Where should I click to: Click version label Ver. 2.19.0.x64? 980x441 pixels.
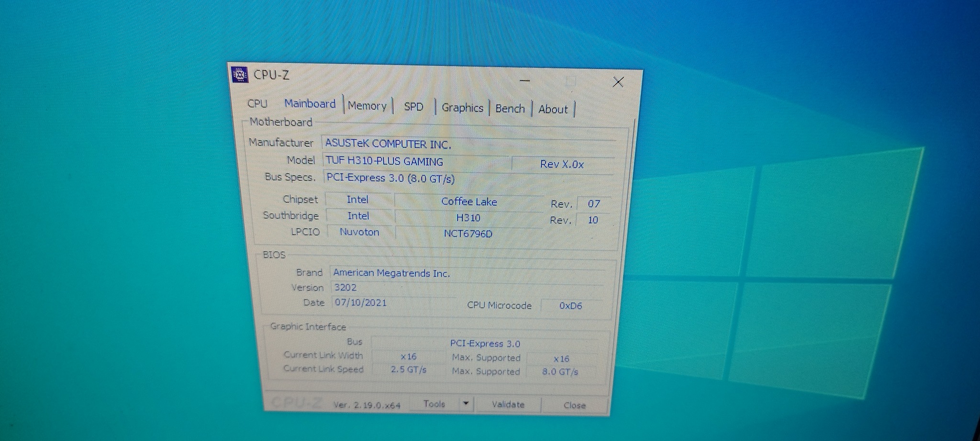367,405
